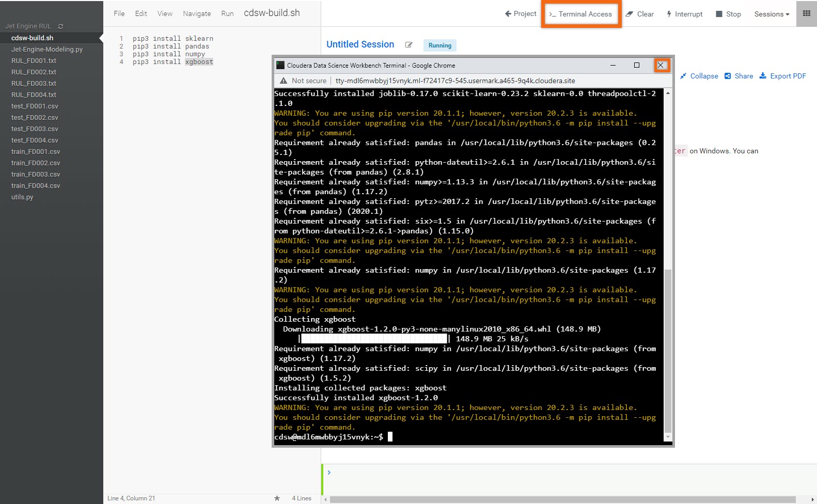Share the session
817x504 pixels.
(x=739, y=76)
